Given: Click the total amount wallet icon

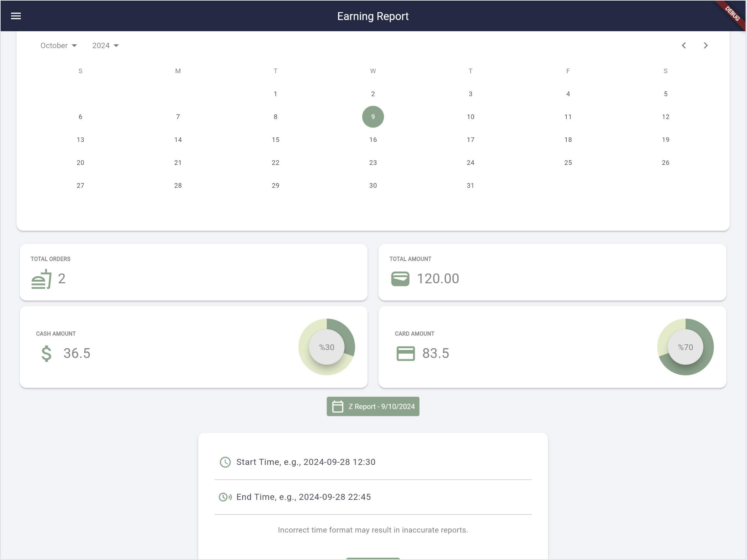Looking at the screenshot, I should (400, 279).
